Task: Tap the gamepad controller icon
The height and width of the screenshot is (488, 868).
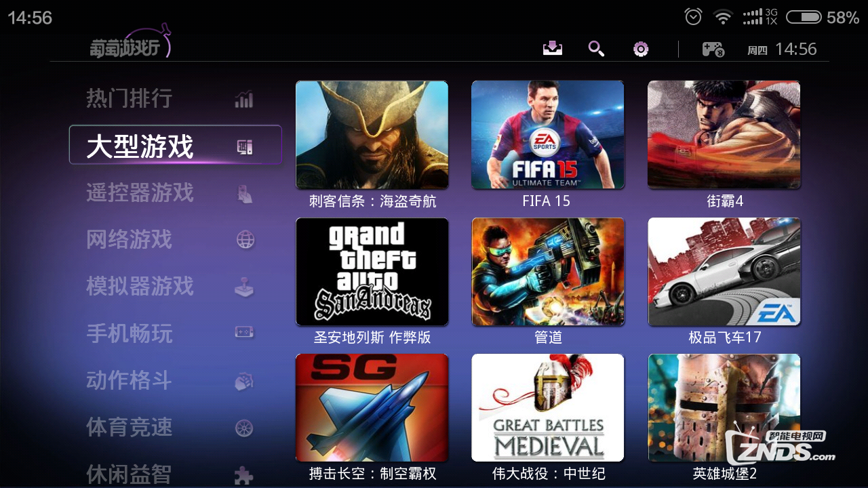Action: point(713,49)
